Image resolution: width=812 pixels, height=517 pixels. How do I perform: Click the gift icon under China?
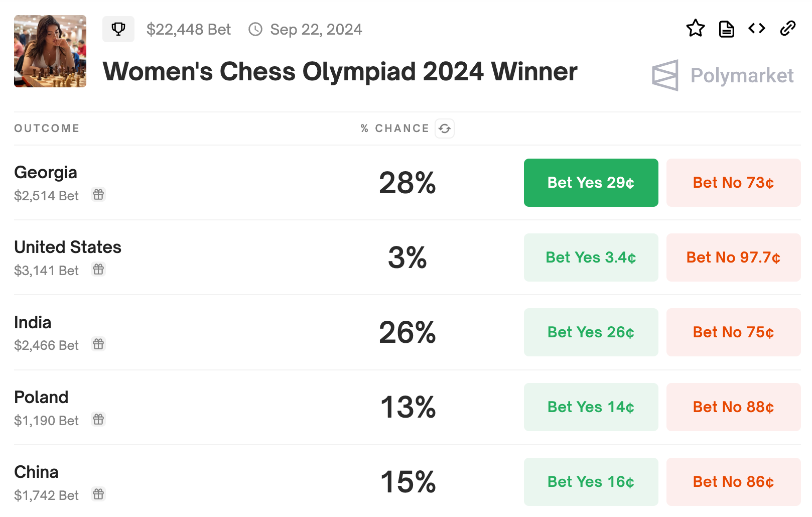coord(98,494)
